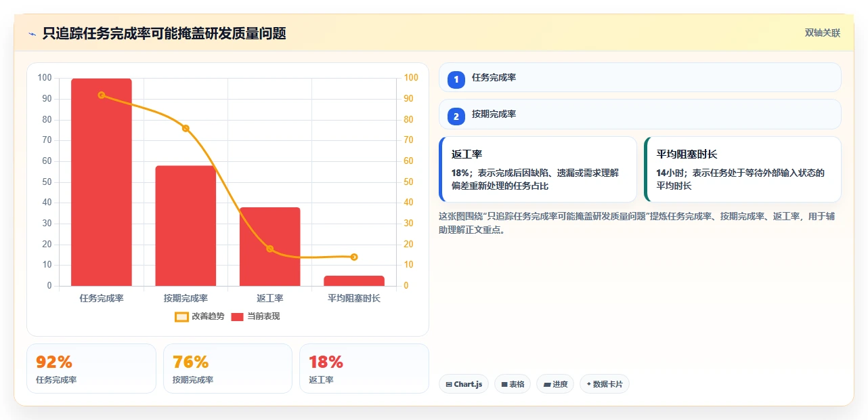Image resolution: width=868 pixels, height=420 pixels.
Task: Click the 平均阻塞时长 x-axis label
Action: click(354, 298)
